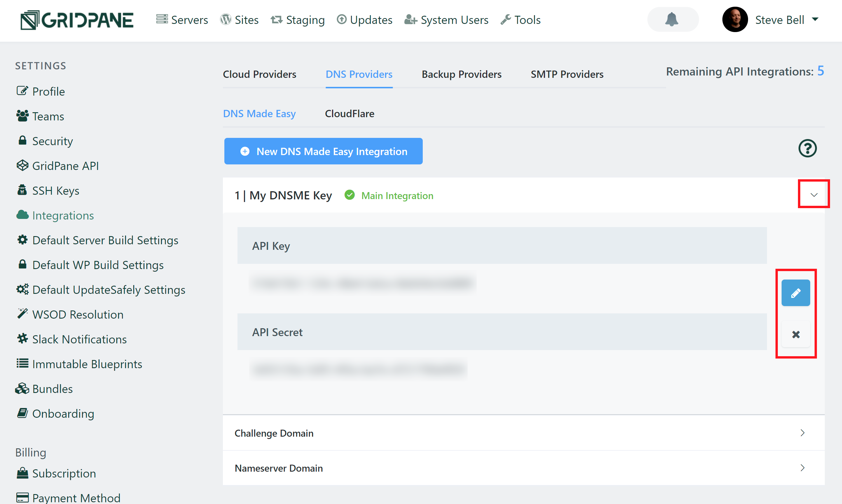The image size is (842, 504).
Task: Switch to the DNS Providers tab
Action: (x=359, y=74)
